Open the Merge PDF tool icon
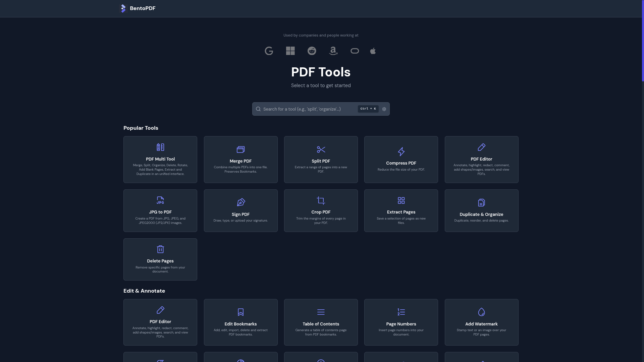 [240, 149]
